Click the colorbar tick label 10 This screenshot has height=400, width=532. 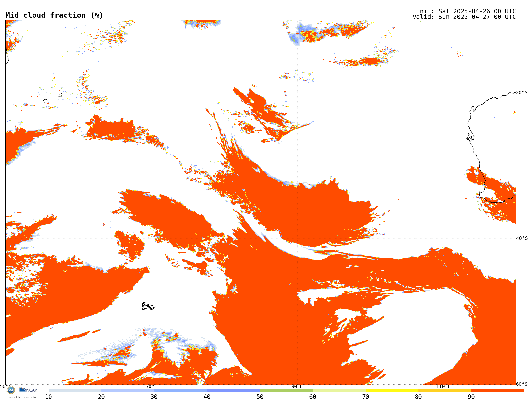click(x=49, y=397)
